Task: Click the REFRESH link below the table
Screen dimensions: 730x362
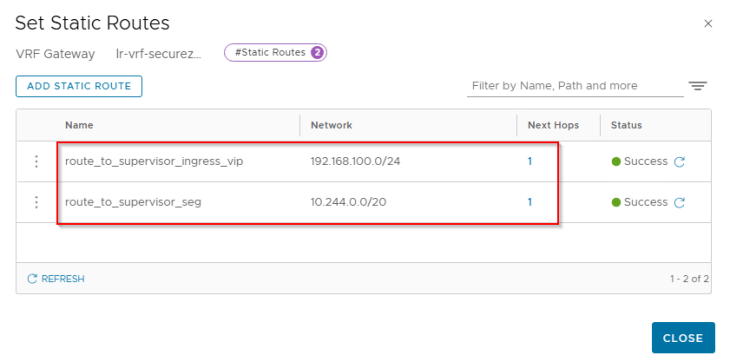Action: point(56,279)
